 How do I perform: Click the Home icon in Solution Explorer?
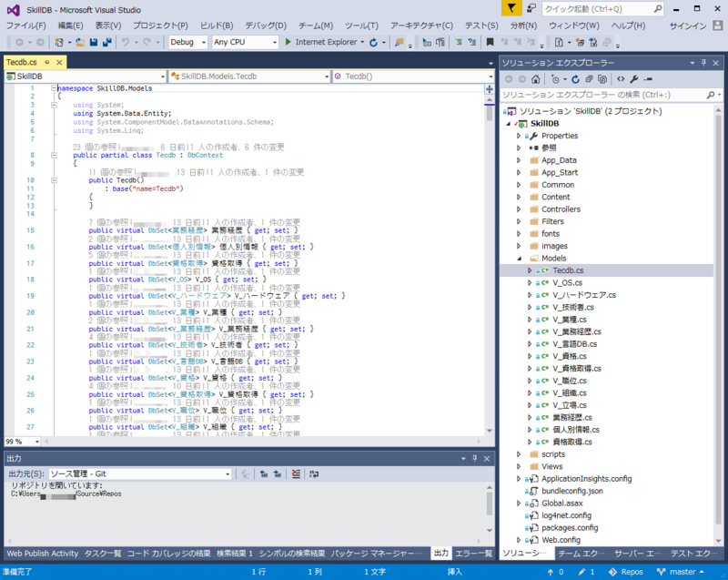(x=536, y=79)
